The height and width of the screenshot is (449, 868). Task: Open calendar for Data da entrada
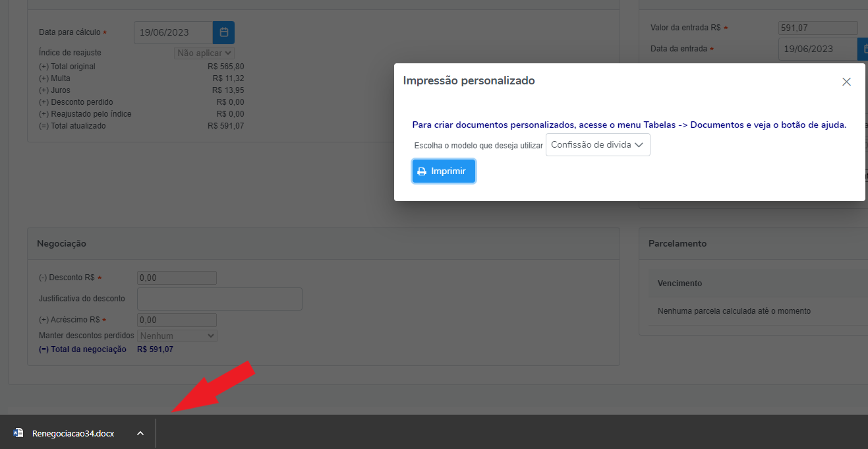863,49
